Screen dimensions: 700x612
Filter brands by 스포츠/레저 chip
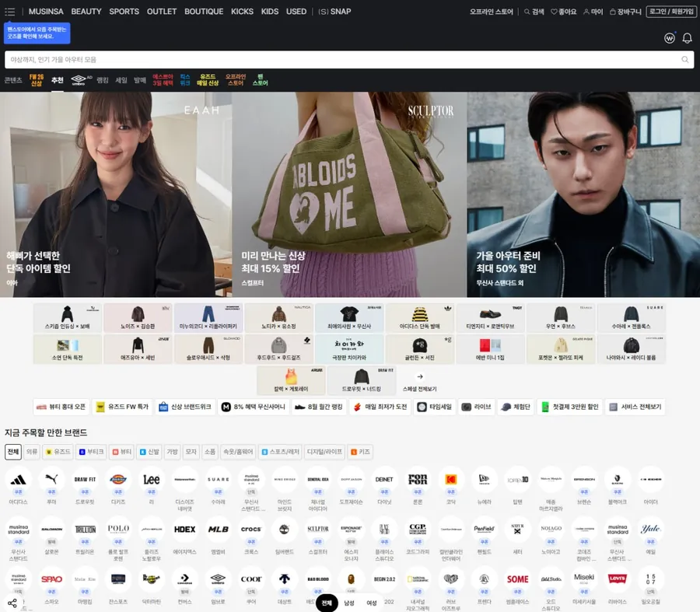pyautogui.click(x=280, y=452)
